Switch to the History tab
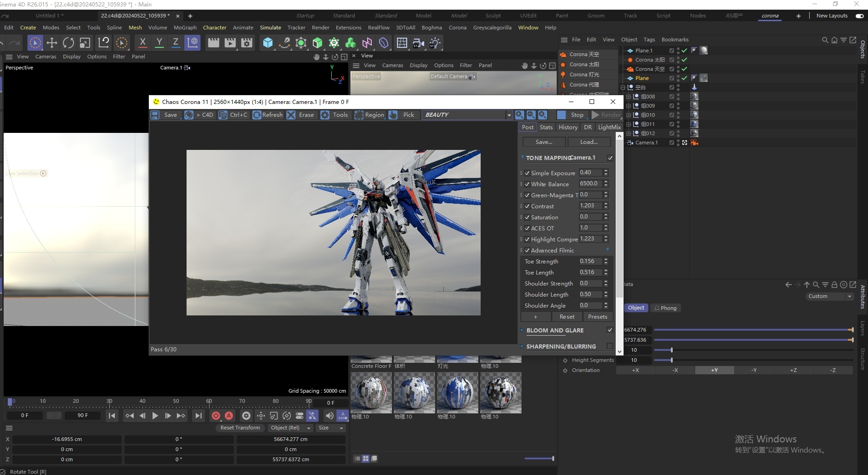Viewport: 868px width, 475px height. point(568,127)
